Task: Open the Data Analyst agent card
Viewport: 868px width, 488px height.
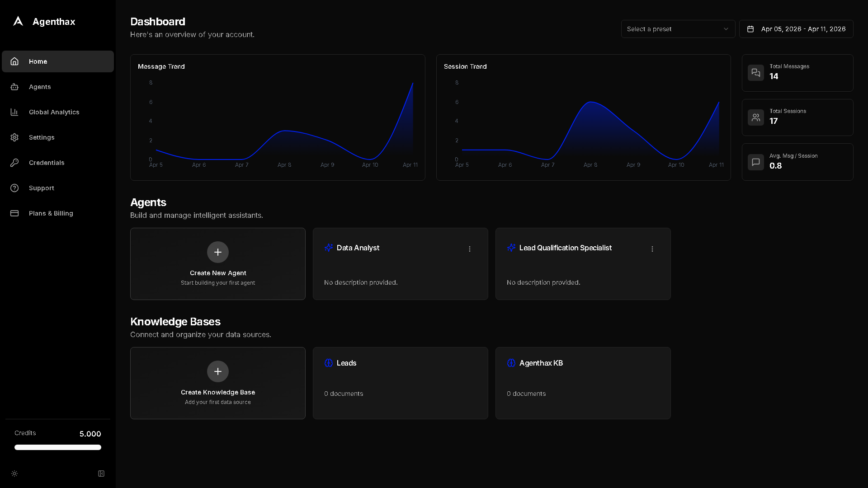Action: click(401, 264)
